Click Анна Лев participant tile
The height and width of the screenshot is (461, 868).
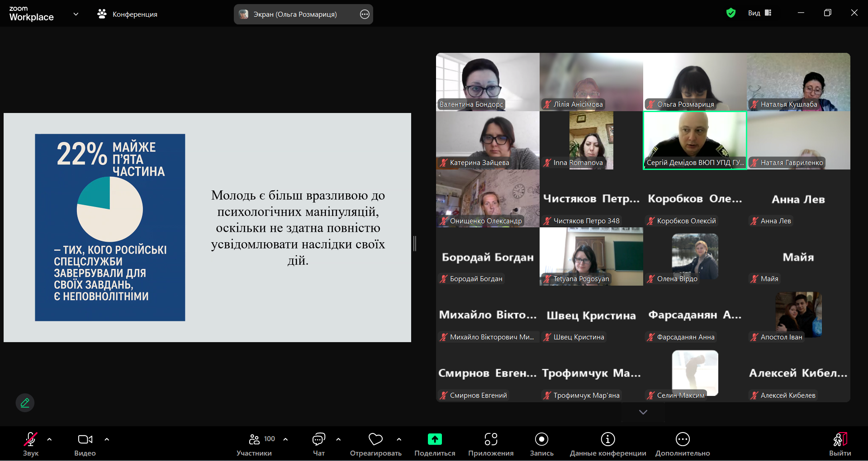798,198
